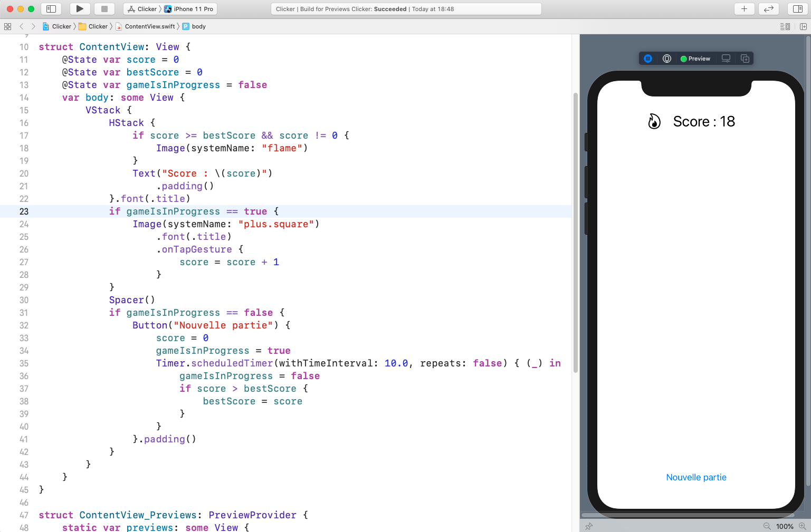
Task: Reset preview zoom to 100%
Action: coord(785,526)
